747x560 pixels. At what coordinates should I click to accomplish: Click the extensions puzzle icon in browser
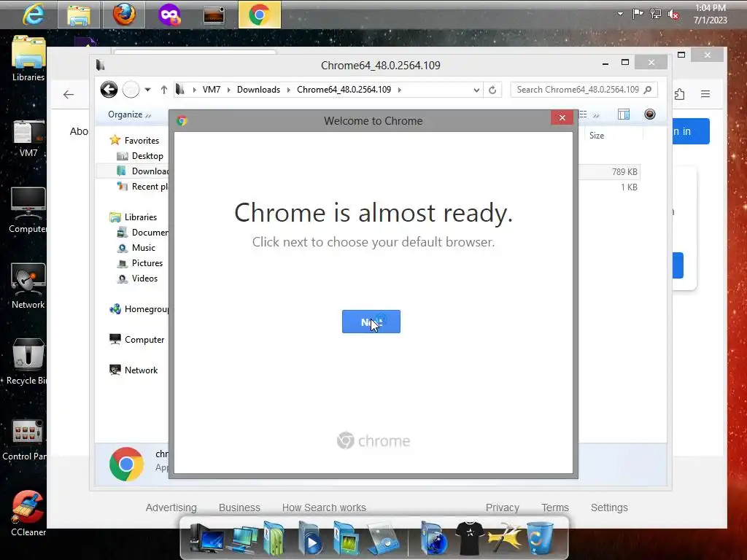click(680, 94)
